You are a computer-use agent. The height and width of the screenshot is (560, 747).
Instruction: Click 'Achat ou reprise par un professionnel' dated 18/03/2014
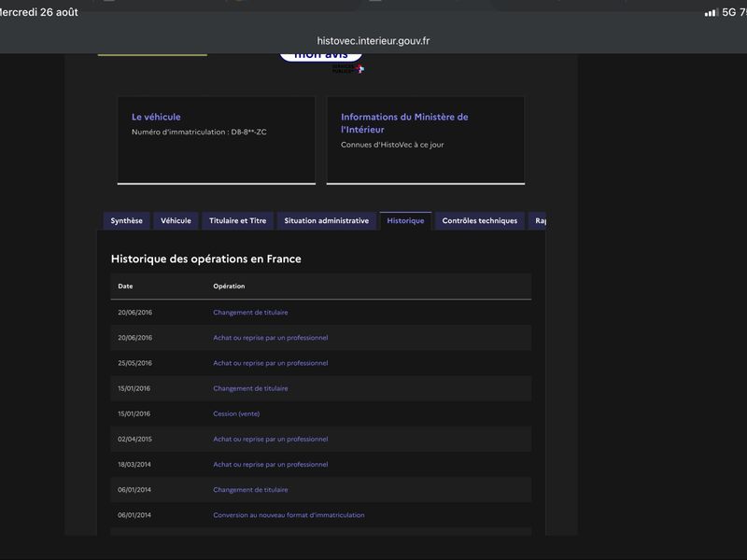pyautogui.click(x=271, y=464)
